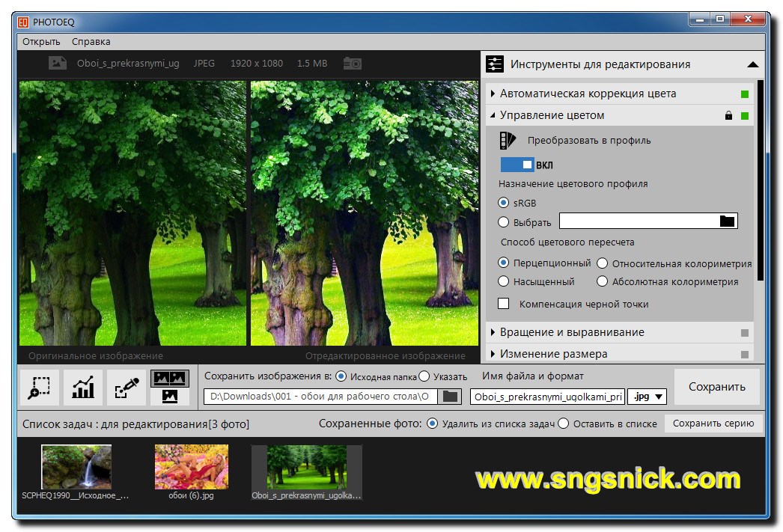Image resolution: width=783 pixels, height=532 pixels.
Task: Open the histogram chart tool
Action: click(83, 388)
